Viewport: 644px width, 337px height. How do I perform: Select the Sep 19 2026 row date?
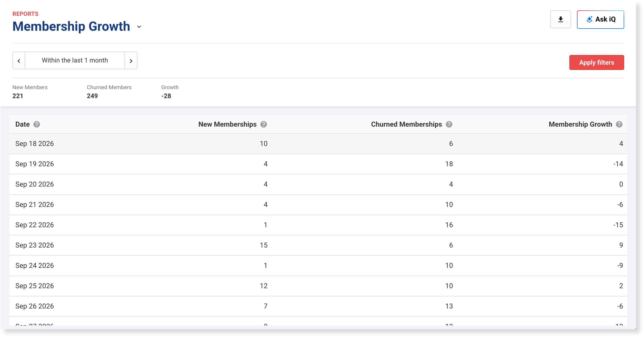click(x=34, y=164)
